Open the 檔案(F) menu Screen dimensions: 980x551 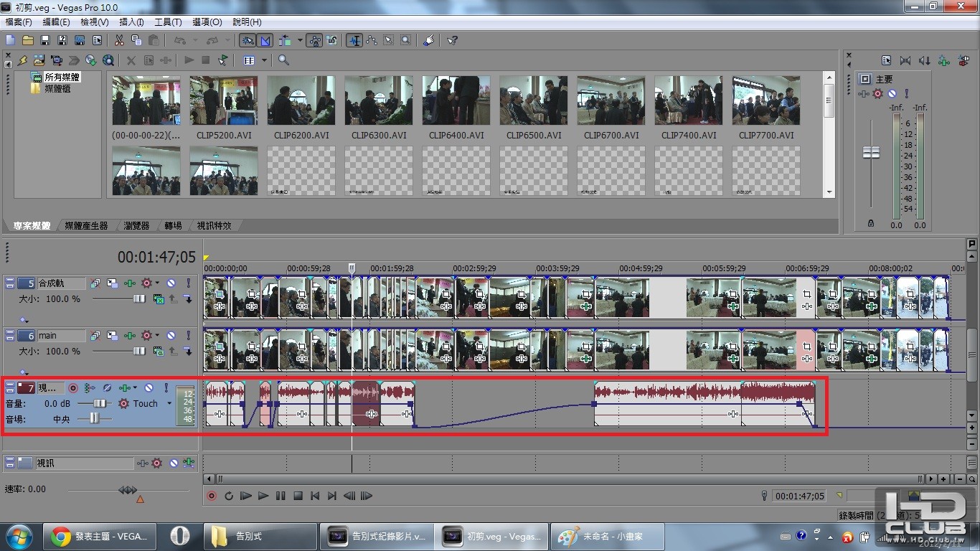point(19,22)
